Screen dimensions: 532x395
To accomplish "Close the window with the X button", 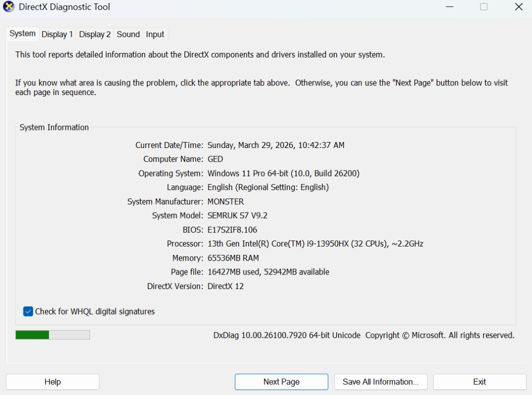I will pyautogui.click(x=519, y=7).
